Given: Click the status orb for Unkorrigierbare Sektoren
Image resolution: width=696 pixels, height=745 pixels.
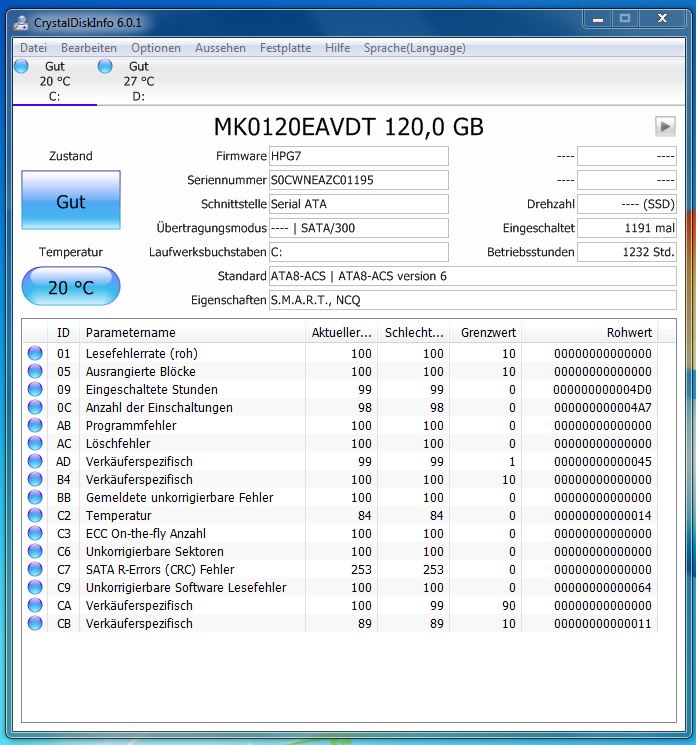Looking at the screenshot, I should (x=35, y=551).
